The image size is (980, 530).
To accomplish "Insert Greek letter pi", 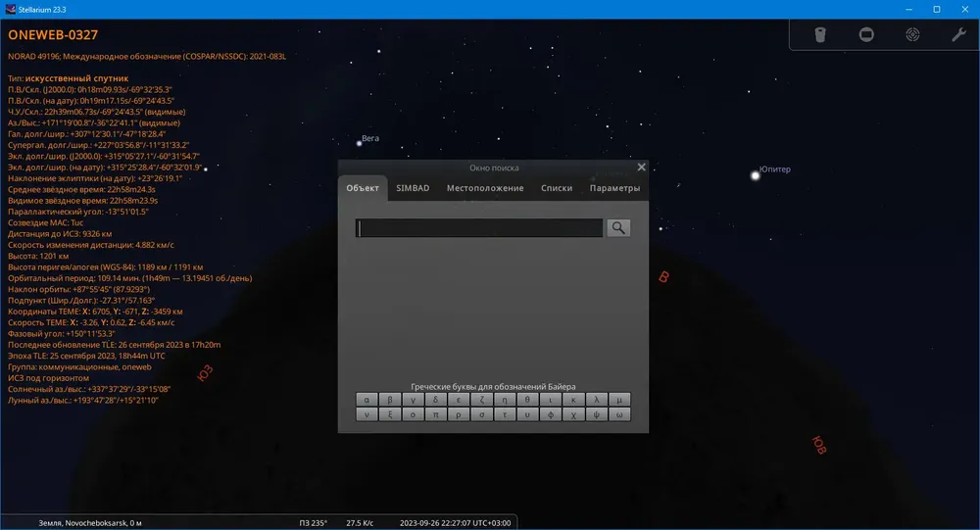I will (436, 414).
